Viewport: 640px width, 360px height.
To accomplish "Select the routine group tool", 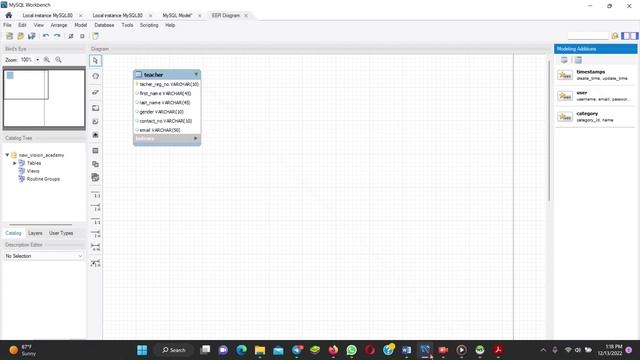I will tap(96, 178).
